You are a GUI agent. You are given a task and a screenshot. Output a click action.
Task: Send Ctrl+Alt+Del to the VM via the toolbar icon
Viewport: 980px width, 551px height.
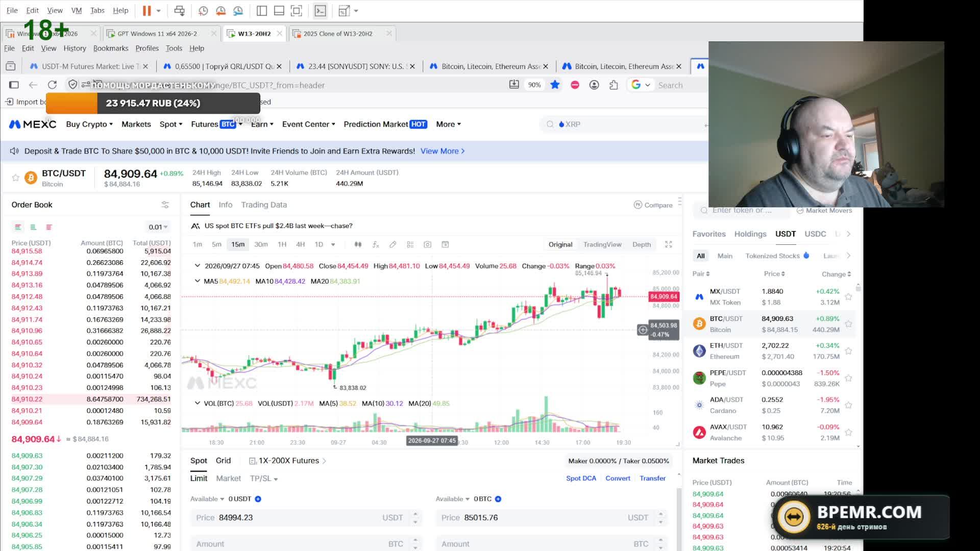[179, 10]
